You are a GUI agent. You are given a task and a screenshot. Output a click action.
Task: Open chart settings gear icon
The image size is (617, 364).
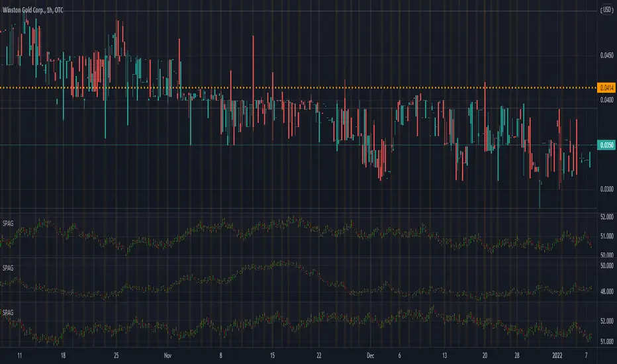[x=605, y=354]
